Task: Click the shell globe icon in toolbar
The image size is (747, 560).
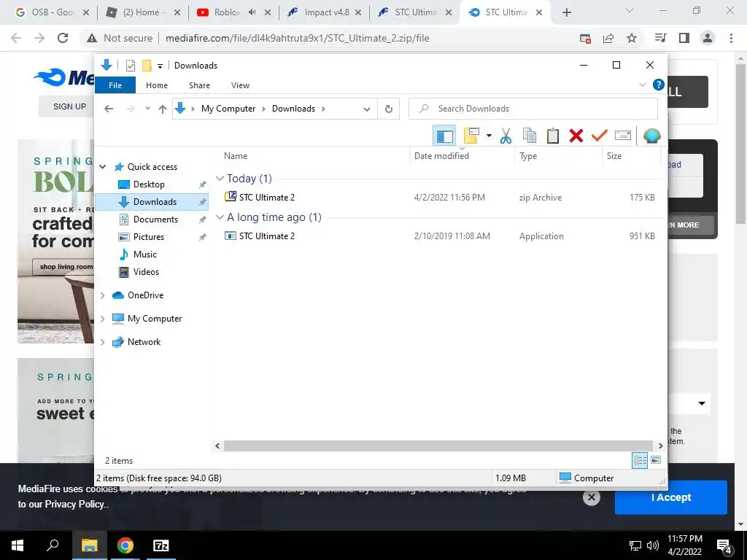Action: [x=651, y=136]
